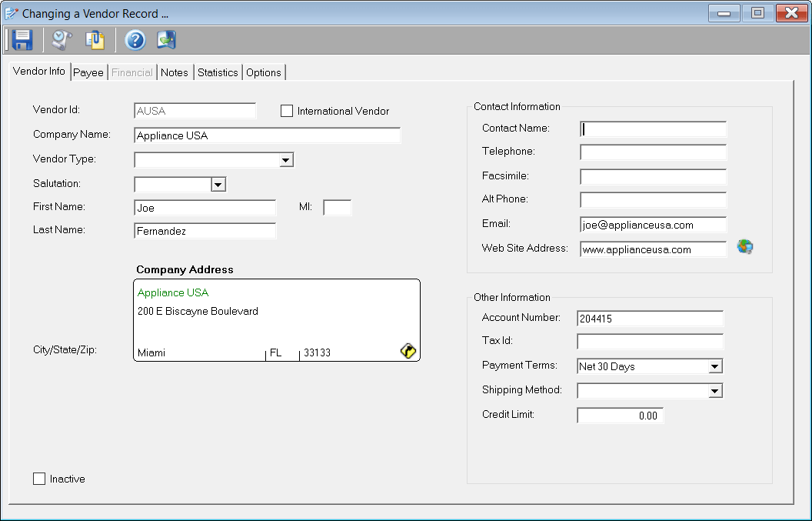Focus the Company Name field
The width and height of the screenshot is (812, 521).
[268, 135]
